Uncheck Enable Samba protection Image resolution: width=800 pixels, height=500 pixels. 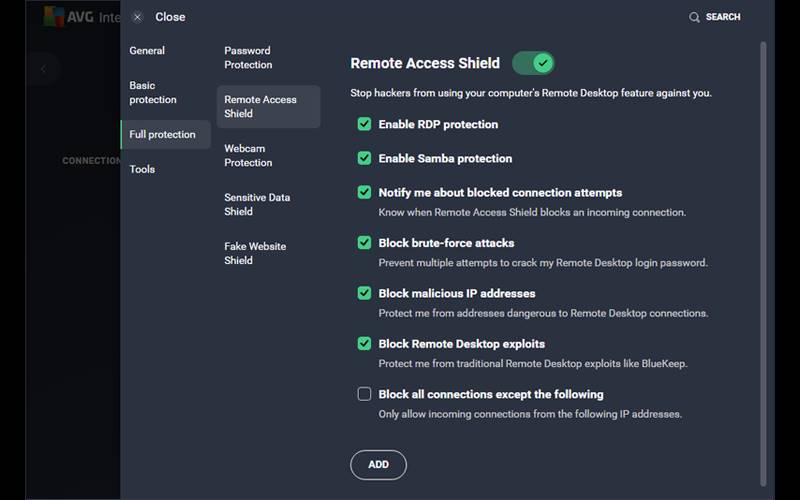coord(364,158)
